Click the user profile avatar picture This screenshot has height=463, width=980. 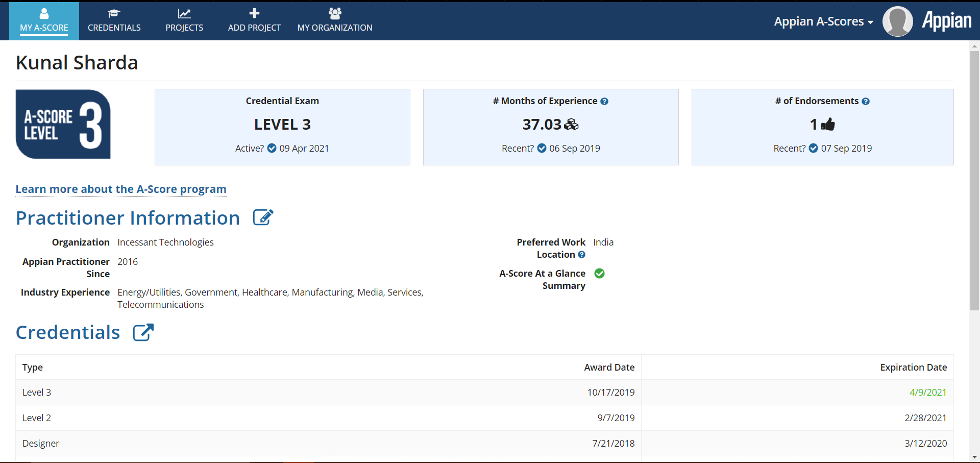click(897, 21)
